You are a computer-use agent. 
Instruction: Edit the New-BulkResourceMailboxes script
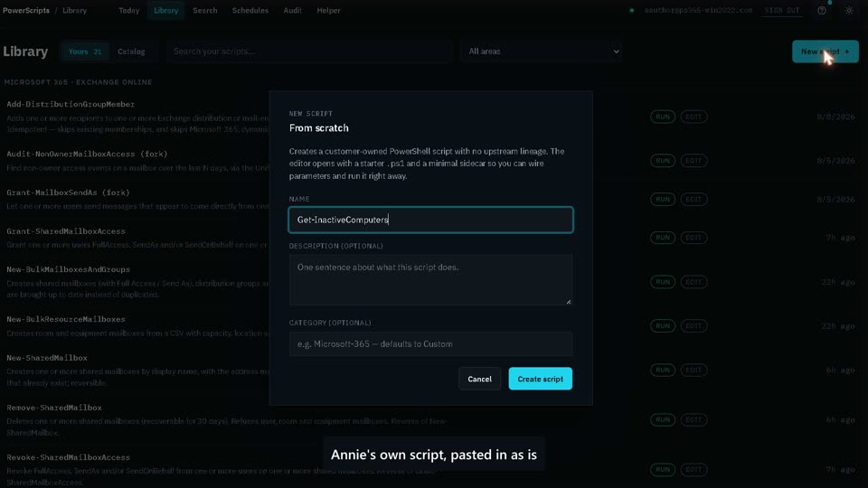coord(693,326)
